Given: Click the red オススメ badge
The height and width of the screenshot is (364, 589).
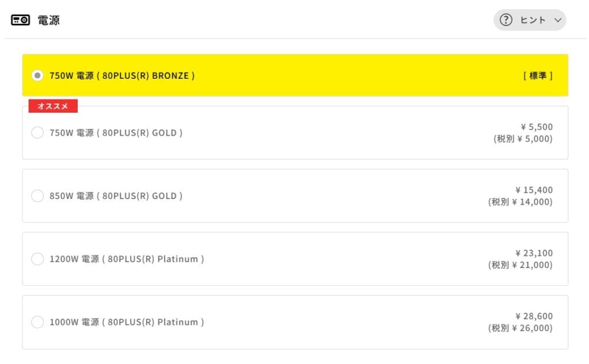Looking at the screenshot, I should point(53,106).
